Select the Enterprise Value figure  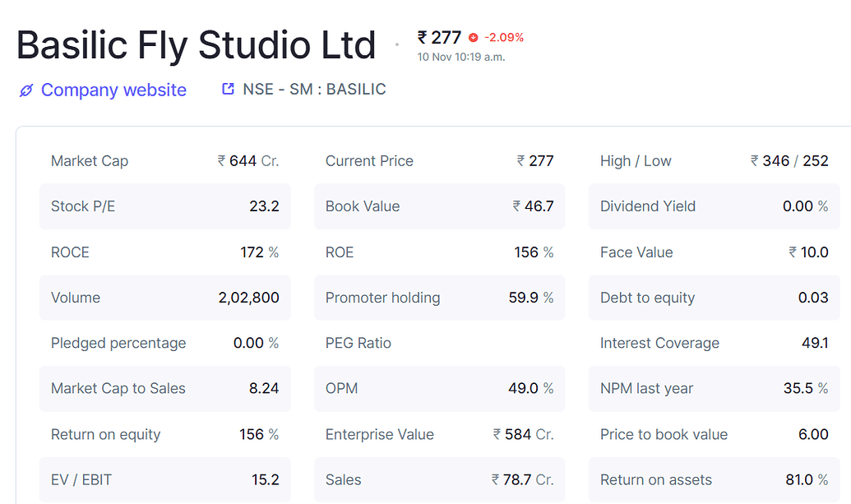(439, 434)
